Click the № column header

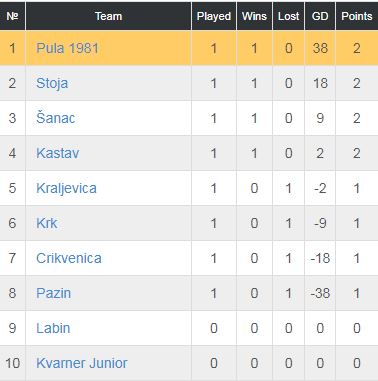(x=12, y=16)
